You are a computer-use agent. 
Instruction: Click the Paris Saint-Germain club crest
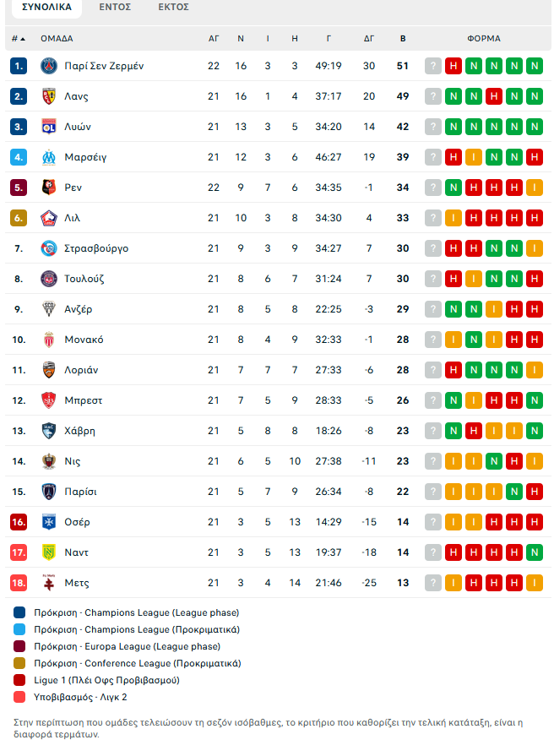[x=48, y=66]
